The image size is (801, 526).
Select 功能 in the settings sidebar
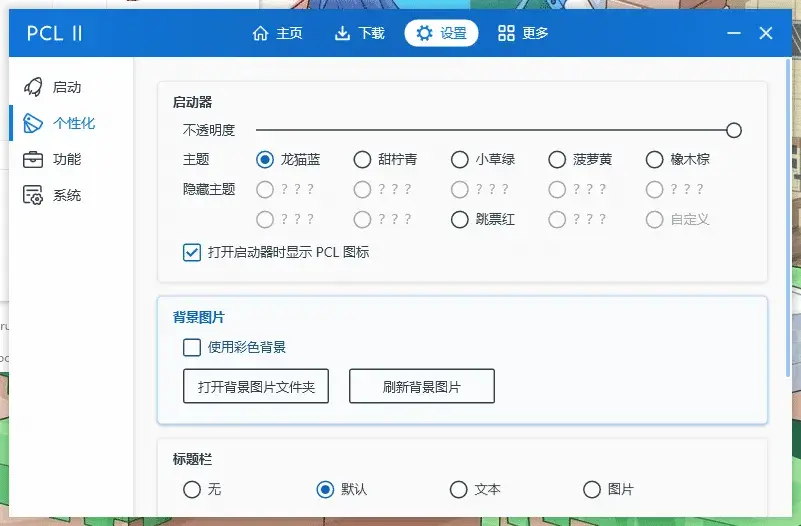tap(72, 159)
